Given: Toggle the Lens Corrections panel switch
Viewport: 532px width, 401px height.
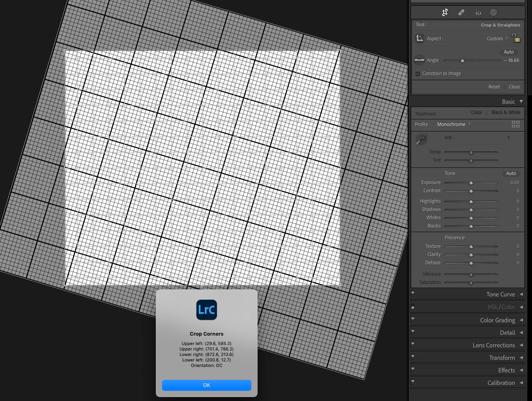Looking at the screenshot, I should pyautogui.click(x=413, y=345).
